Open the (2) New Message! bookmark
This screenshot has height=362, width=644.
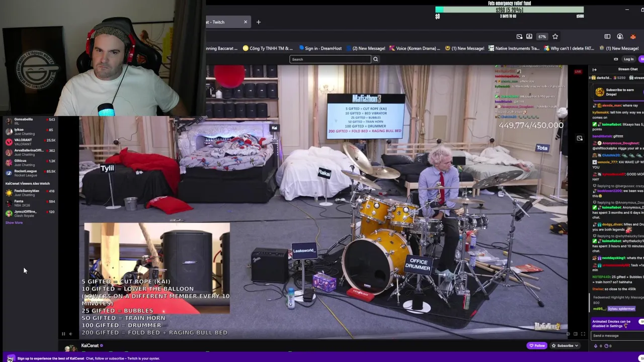[366, 48]
